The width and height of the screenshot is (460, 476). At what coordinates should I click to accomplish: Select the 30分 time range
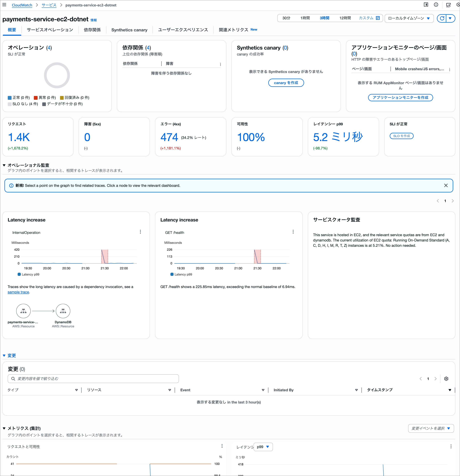pos(286,18)
